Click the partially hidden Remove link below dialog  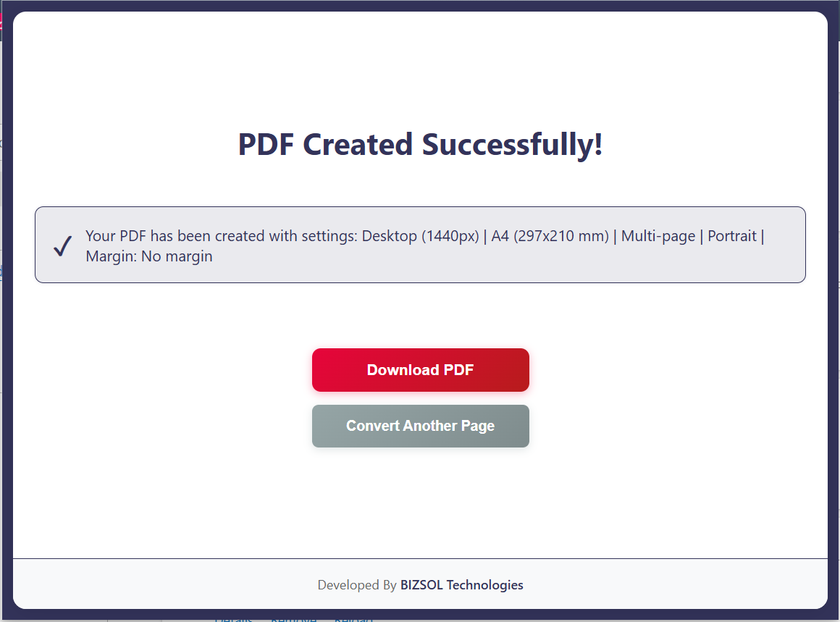click(x=293, y=619)
